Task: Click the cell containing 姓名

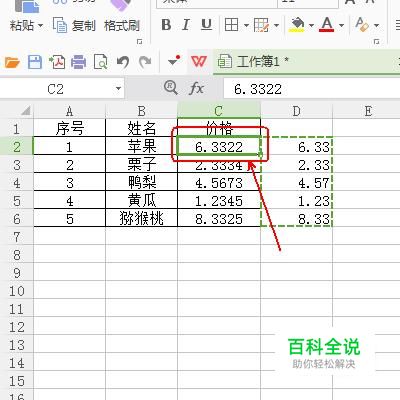Action: [x=141, y=128]
